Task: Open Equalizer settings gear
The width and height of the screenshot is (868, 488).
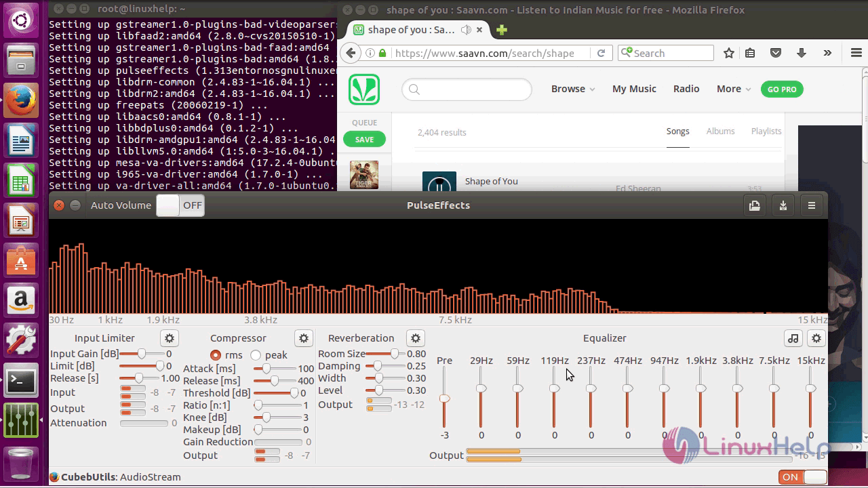Action: click(x=816, y=338)
